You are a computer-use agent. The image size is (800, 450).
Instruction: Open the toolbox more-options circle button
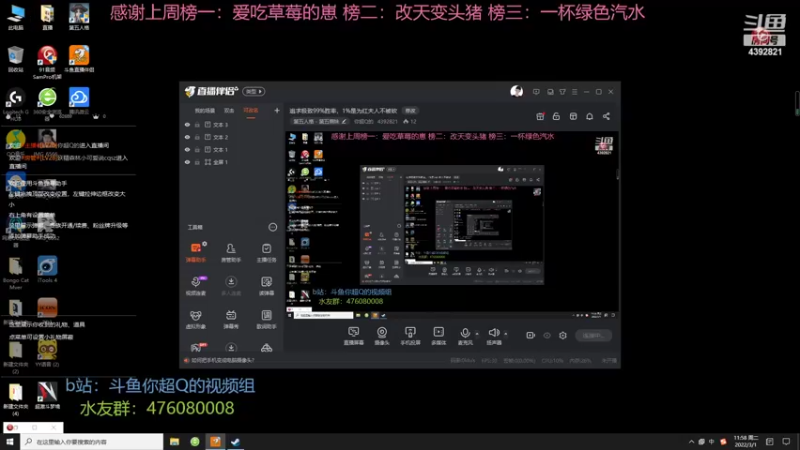pyautogui.click(x=272, y=227)
